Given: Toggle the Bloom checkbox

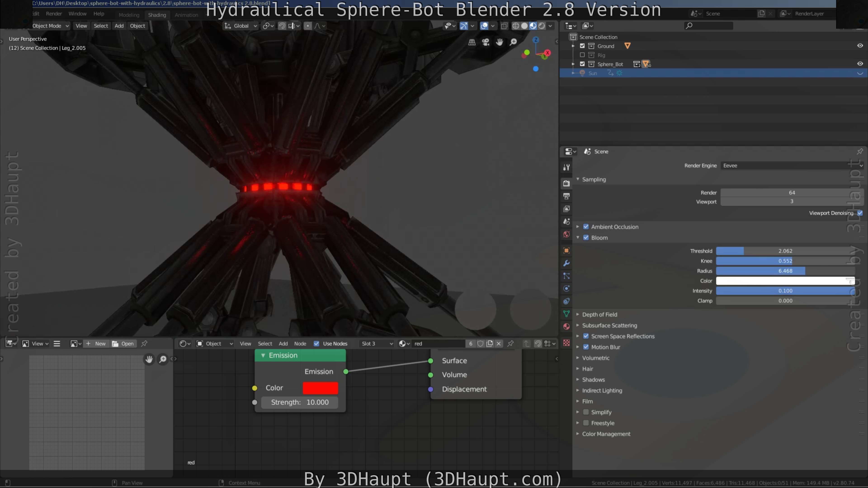Looking at the screenshot, I should click(x=586, y=237).
